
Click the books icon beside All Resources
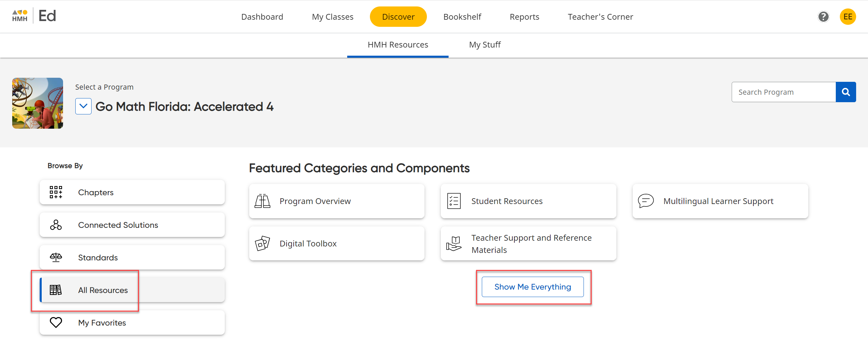(56, 290)
